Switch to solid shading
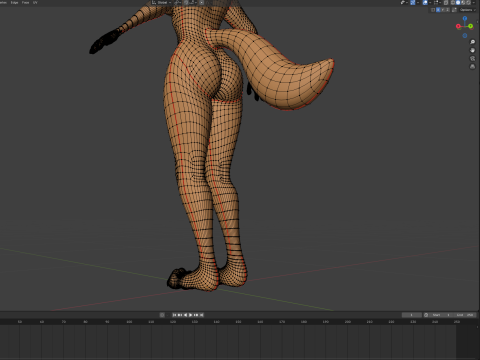The image size is (480, 360). pos(458,2)
